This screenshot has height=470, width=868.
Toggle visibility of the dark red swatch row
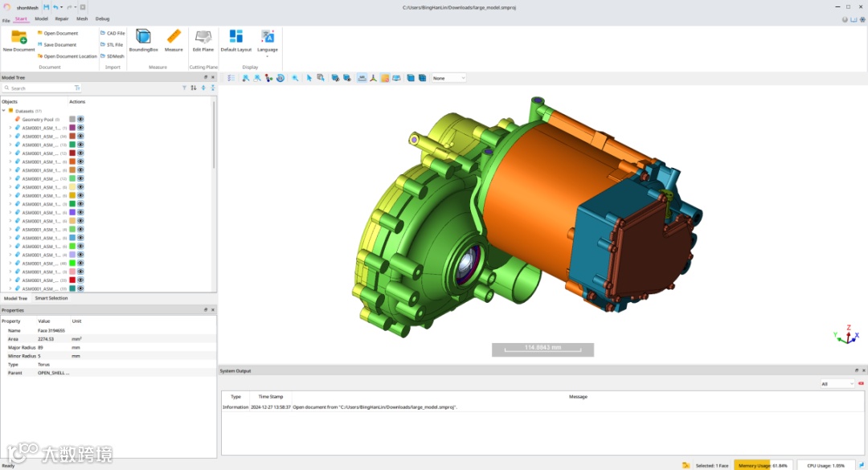tap(80, 153)
